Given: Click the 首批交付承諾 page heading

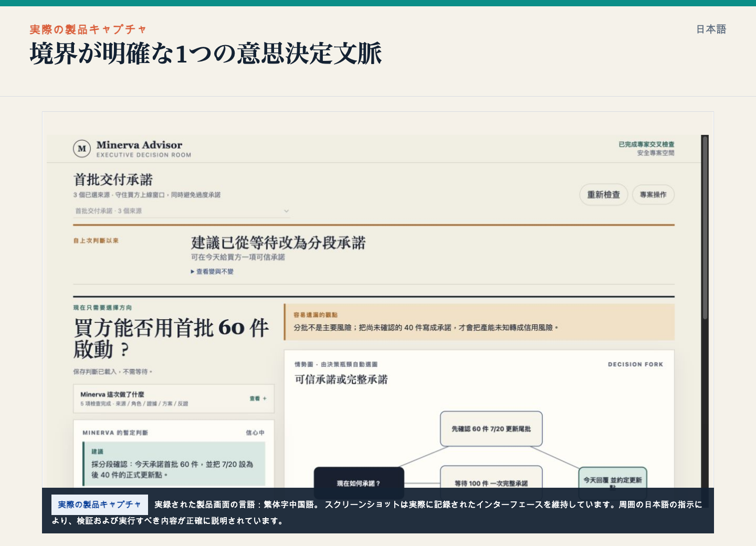Looking at the screenshot, I should [113, 180].
